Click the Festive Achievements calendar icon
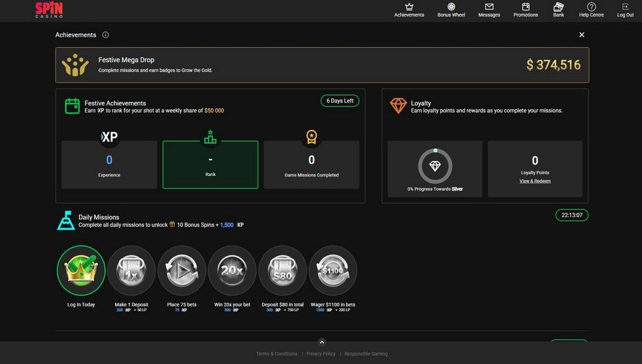The image size is (642, 364). (72, 106)
